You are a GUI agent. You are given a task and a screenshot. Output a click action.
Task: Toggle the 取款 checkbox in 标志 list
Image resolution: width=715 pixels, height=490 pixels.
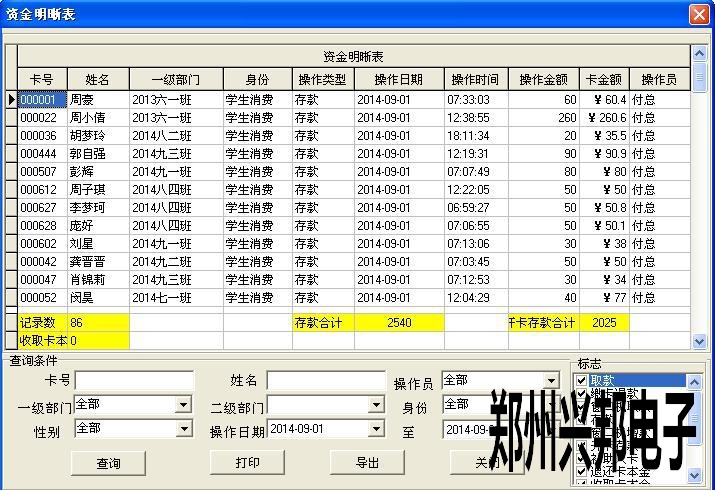[x=581, y=381]
